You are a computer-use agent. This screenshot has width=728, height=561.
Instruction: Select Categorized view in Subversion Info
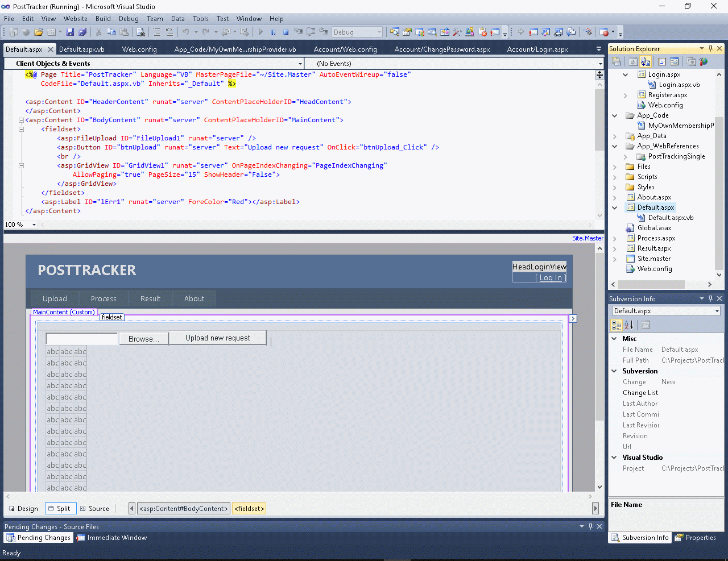point(617,325)
